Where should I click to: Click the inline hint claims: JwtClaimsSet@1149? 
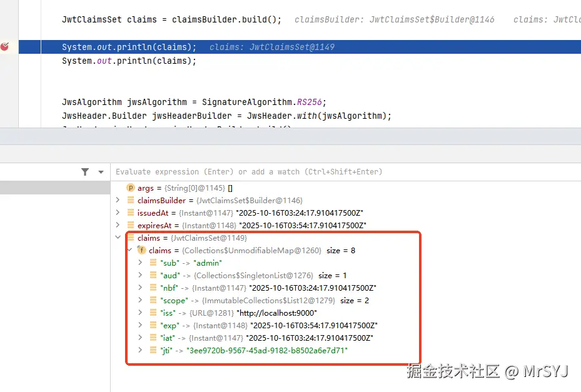pyautogui.click(x=272, y=47)
